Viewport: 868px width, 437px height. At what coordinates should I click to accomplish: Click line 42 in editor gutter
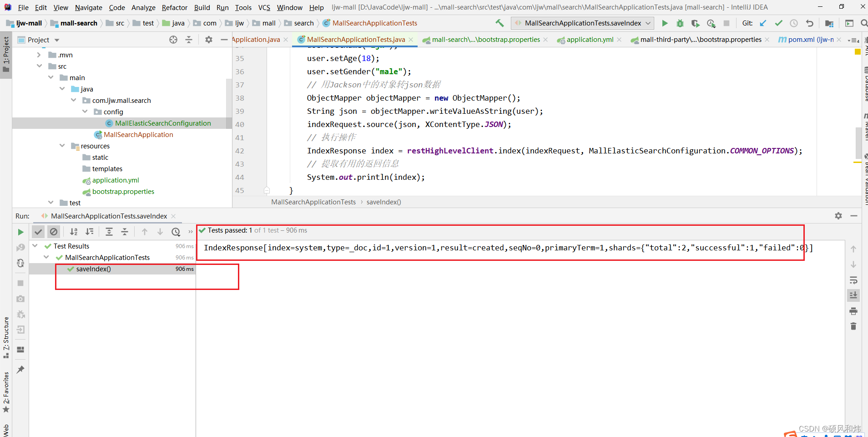(x=240, y=151)
